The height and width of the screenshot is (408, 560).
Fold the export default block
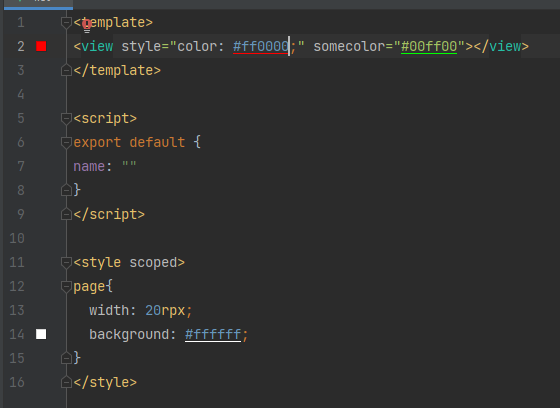(x=66, y=143)
